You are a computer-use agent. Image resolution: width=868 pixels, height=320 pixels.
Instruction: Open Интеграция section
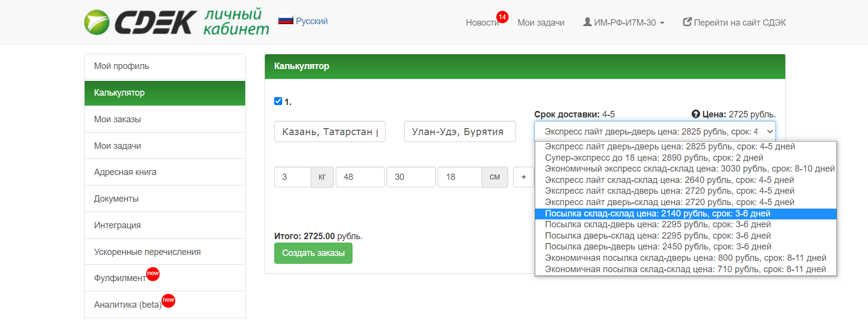pyautogui.click(x=165, y=225)
